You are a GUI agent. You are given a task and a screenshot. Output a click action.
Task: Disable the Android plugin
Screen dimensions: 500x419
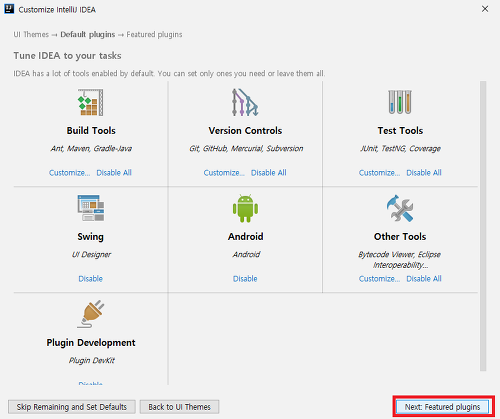245,279
